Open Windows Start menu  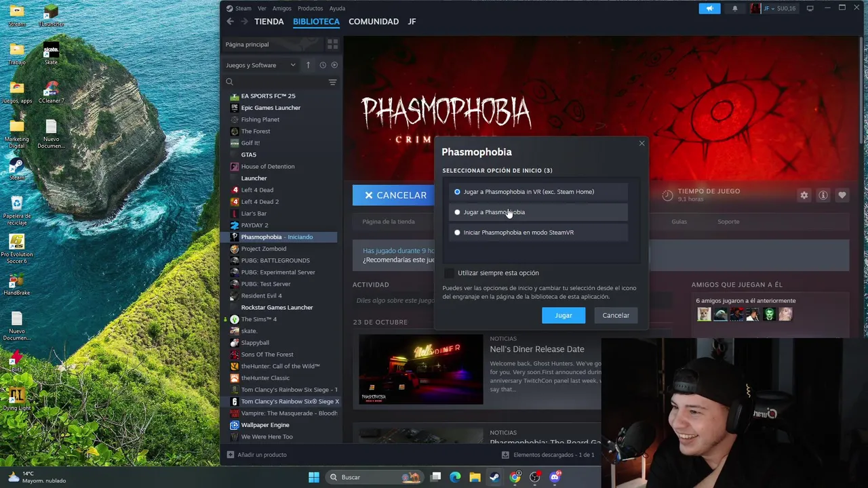314,477
